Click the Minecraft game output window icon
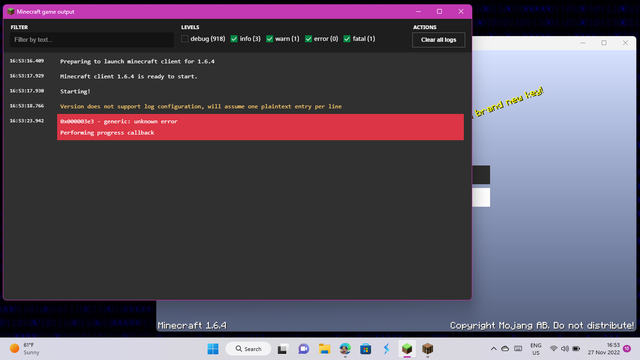The width and height of the screenshot is (640, 360). coord(11,11)
